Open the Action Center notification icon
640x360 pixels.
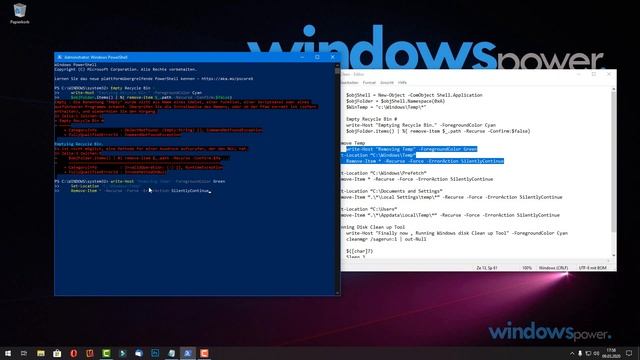pyautogui.click(x=629, y=353)
